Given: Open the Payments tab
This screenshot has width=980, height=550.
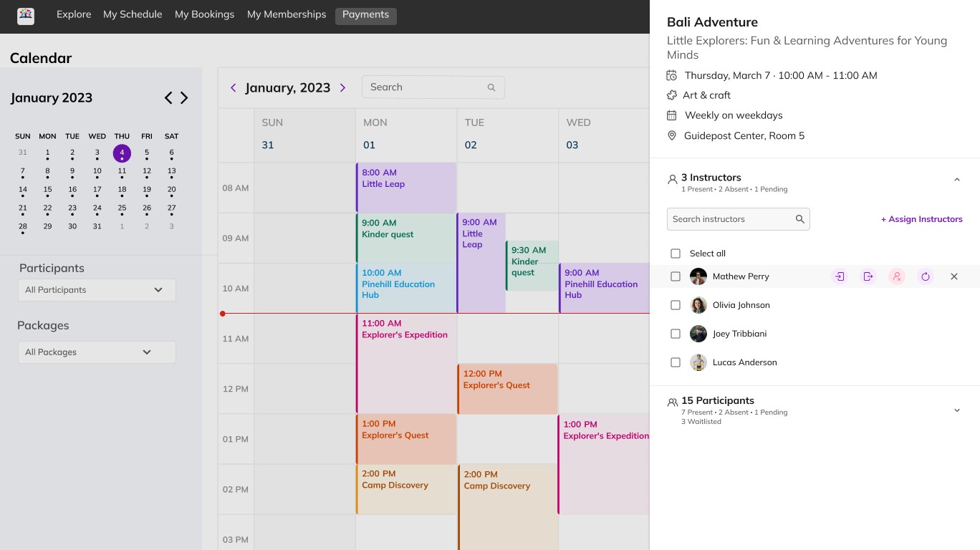Looking at the screenshot, I should (366, 16).
